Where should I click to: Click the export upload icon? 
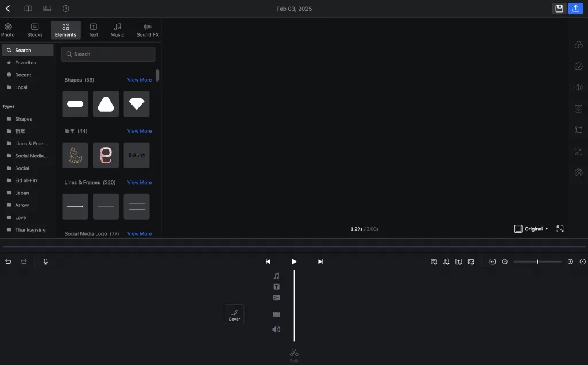(575, 9)
